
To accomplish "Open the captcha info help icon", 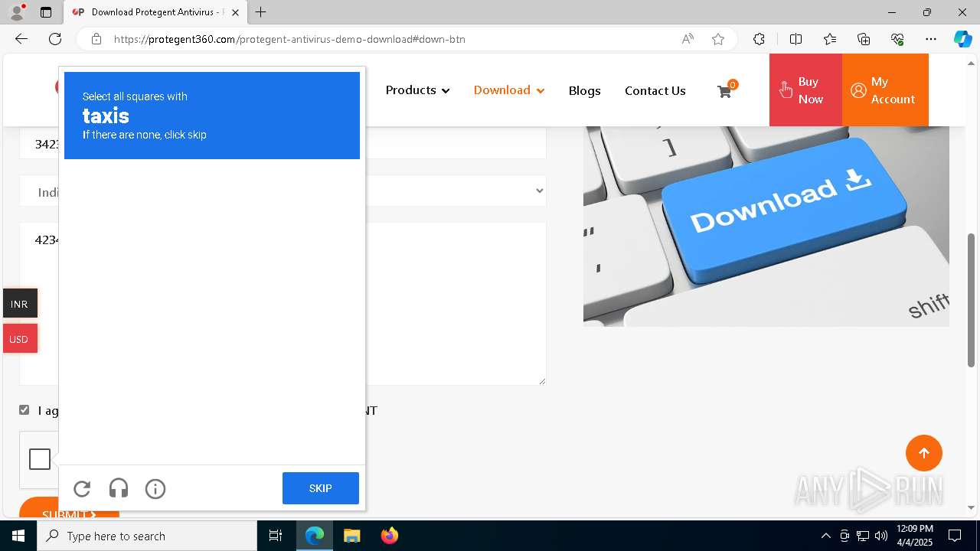I will [x=155, y=488].
